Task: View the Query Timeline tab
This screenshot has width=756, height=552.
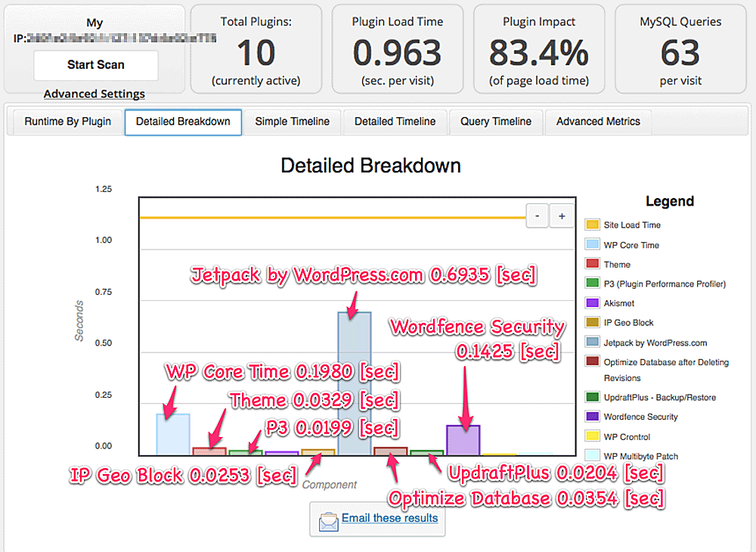Action: tap(496, 122)
